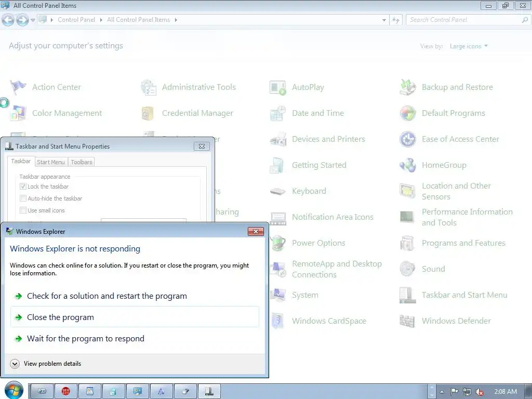This screenshot has height=399, width=532.
Task: Choose Wait for the program to respond
Action: point(135,339)
